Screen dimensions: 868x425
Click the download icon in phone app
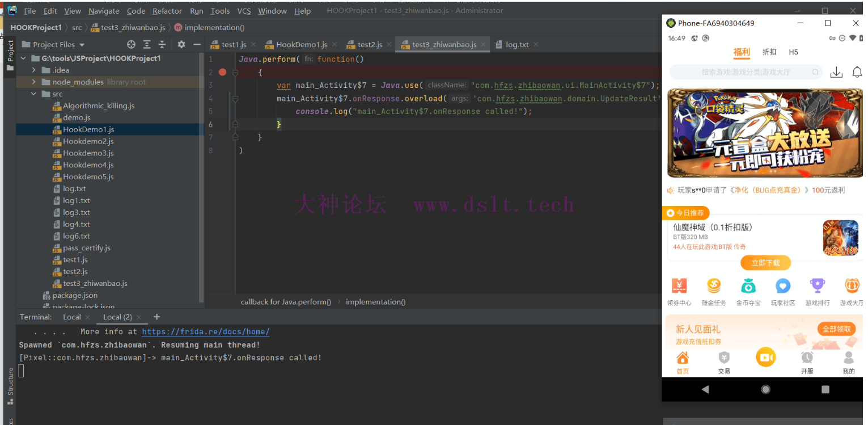(836, 72)
